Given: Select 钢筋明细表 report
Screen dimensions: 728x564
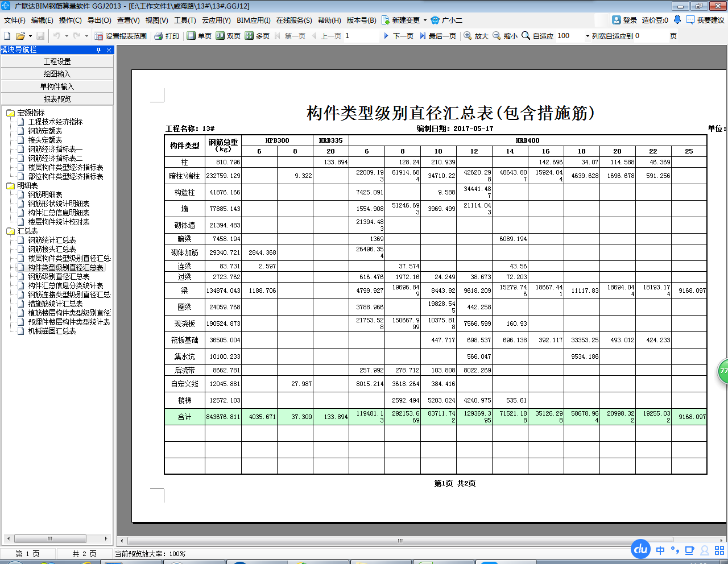Looking at the screenshot, I should point(45,194).
